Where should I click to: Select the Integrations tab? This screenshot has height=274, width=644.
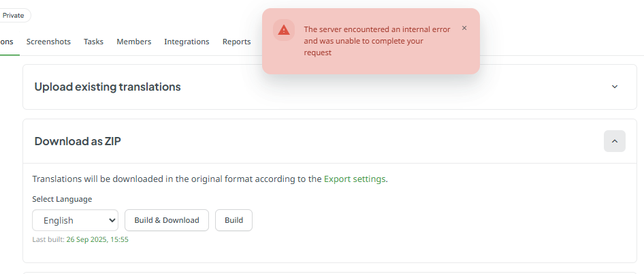pyautogui.click(x=187, y=42)
